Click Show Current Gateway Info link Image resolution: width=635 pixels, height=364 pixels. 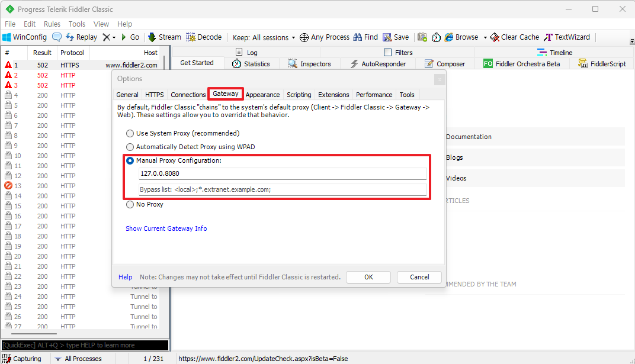point(166,228)
